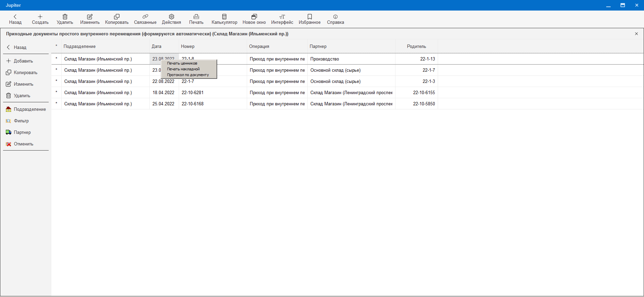Viewport: 644px width, 297px height.
Task: Click sidebar Удалить trash icon
Action: pyautogui.click(x=9, y=96)
